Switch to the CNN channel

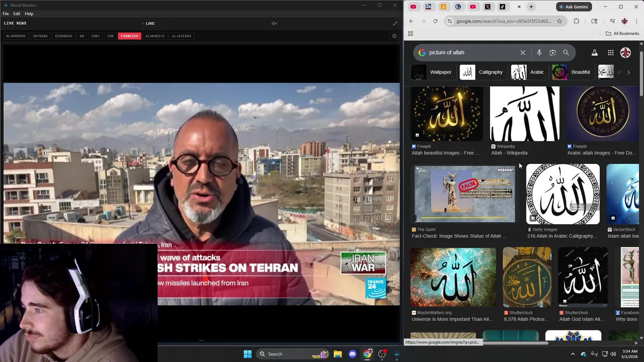[110, 36]
